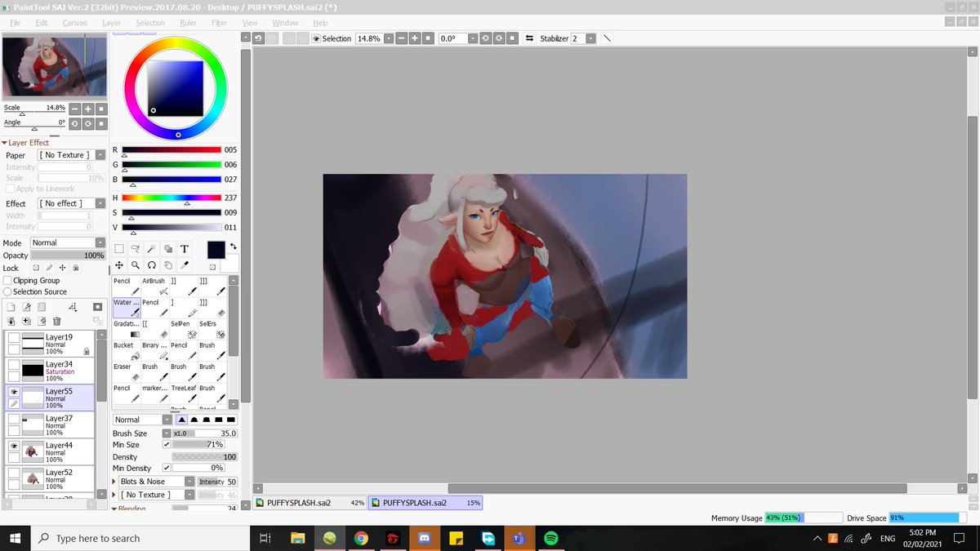Open the Canvas menu
The image size is (980, 551).
(75, 23)
